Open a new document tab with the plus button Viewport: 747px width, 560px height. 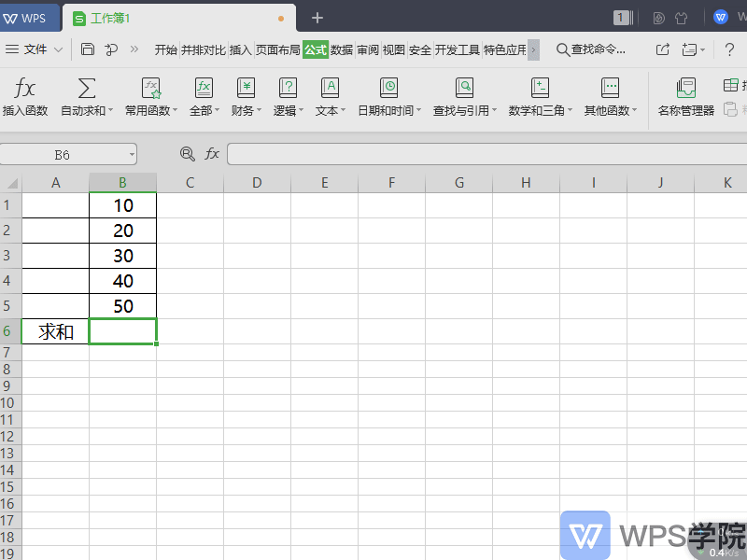pos(317,17)
